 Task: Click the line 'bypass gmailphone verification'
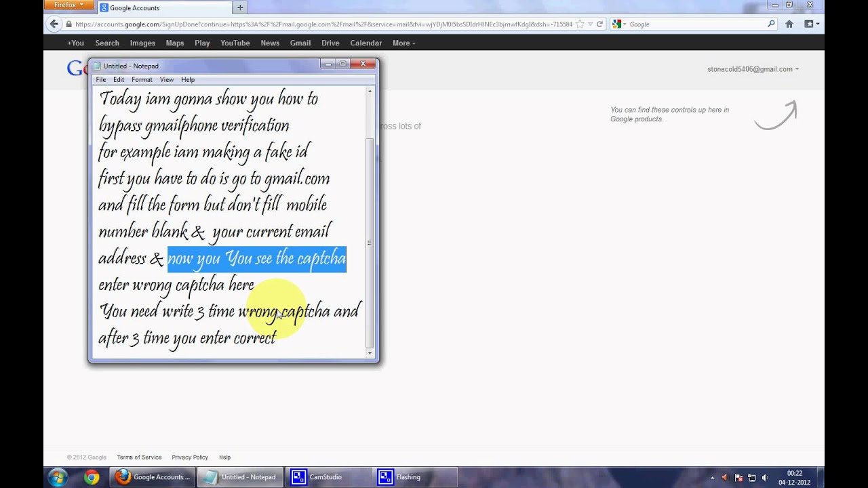194,125
